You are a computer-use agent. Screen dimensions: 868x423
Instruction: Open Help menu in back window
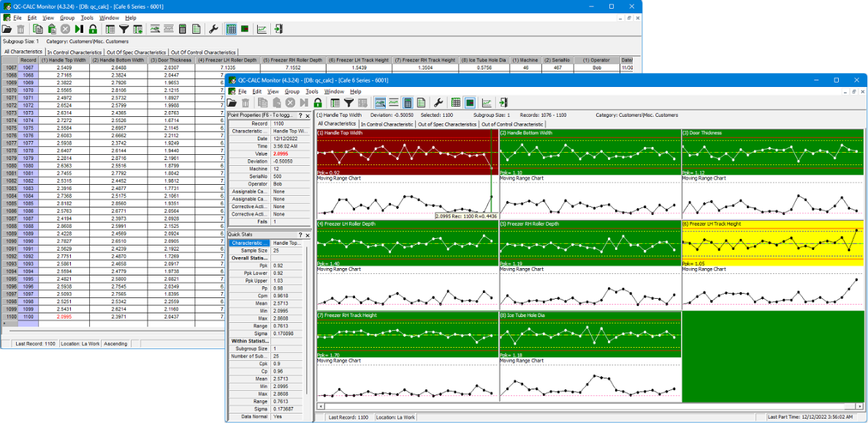coord(131,18)
